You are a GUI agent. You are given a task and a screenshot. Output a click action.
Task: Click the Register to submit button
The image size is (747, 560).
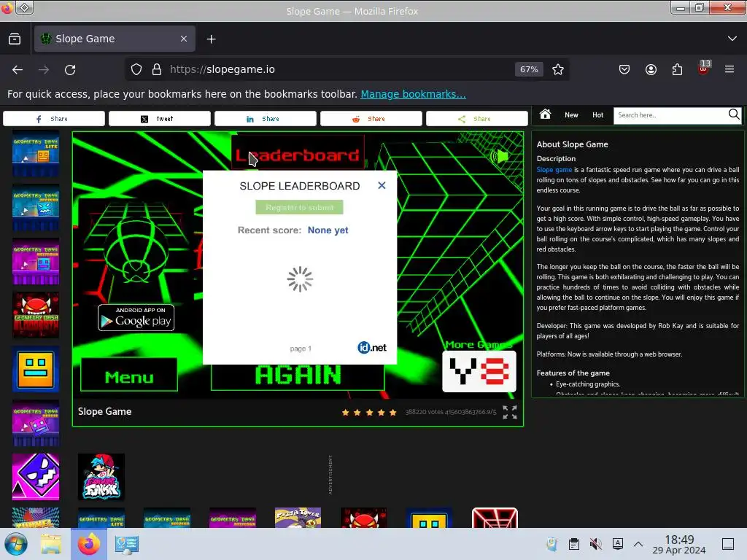[299, 207]
